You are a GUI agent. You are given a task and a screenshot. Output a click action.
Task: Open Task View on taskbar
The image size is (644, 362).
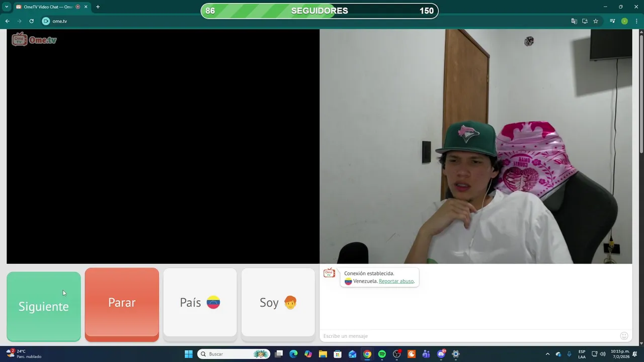(x=279, y=354)
